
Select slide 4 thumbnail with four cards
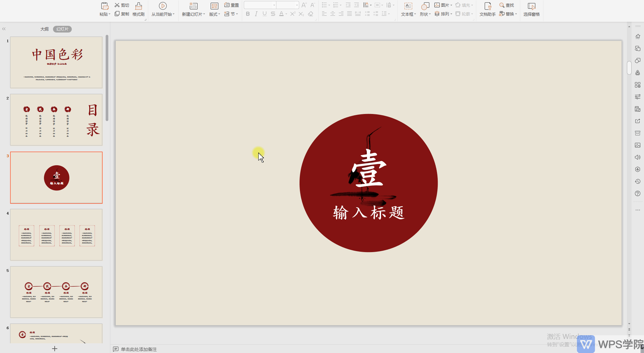pos(56,235)
